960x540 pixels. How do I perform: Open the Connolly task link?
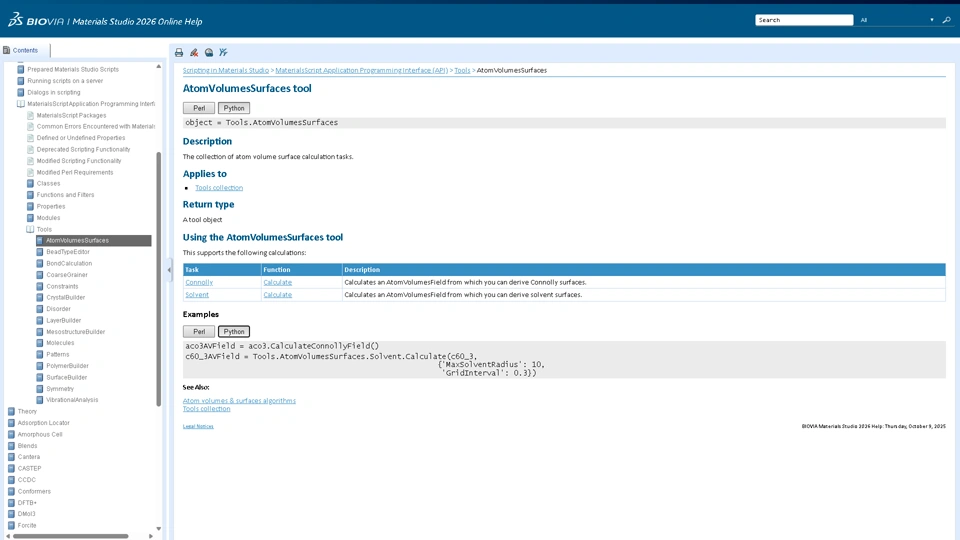(x=199, y=282)
